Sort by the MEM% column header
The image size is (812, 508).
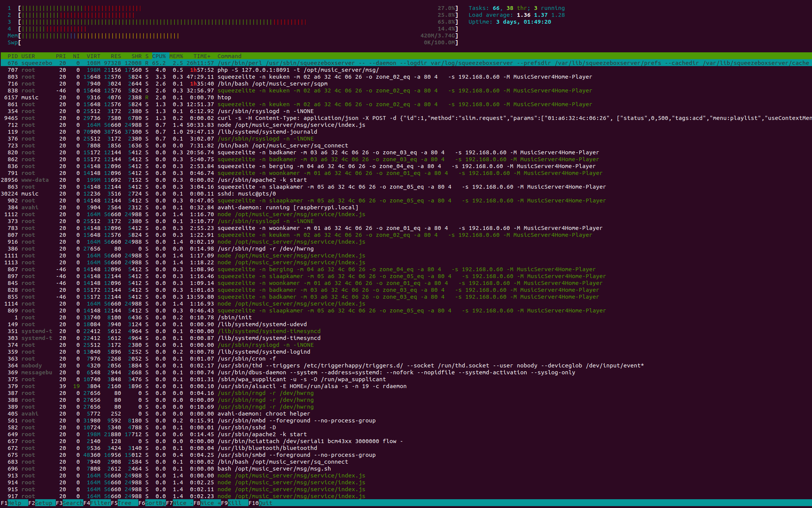[176, 56]
